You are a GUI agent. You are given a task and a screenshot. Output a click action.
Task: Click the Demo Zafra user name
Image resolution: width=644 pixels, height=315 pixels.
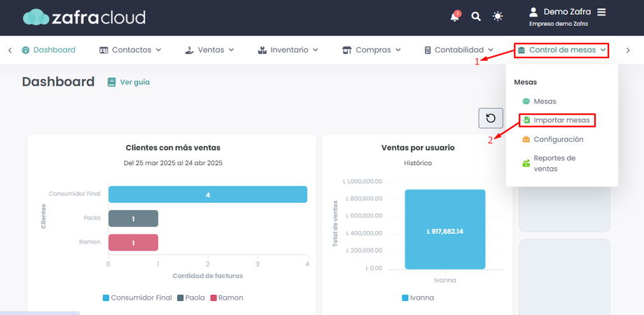pos(567,12)
